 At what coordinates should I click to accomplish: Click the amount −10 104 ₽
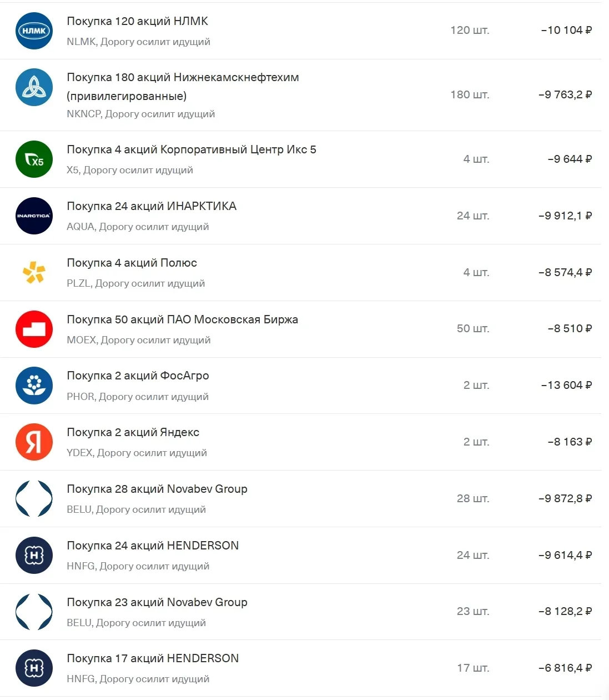566,30
